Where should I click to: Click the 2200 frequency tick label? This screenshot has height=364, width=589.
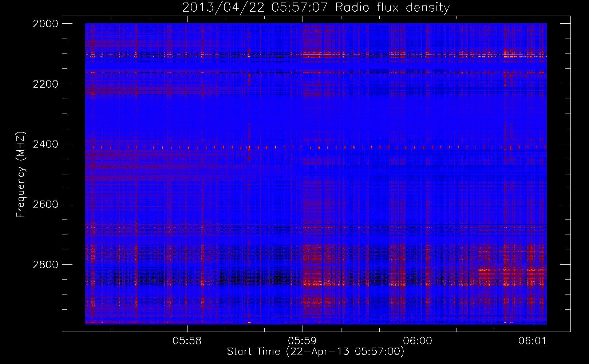pos(46,84)
